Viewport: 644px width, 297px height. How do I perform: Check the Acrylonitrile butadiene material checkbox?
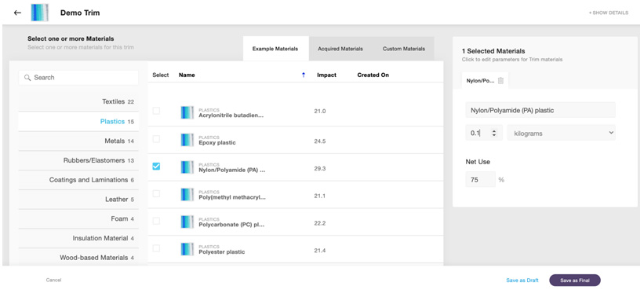(x=156, y=111)
